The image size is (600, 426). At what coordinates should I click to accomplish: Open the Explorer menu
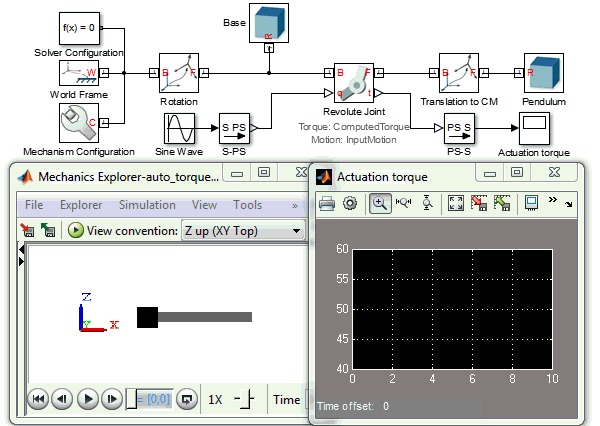(81, 205)
